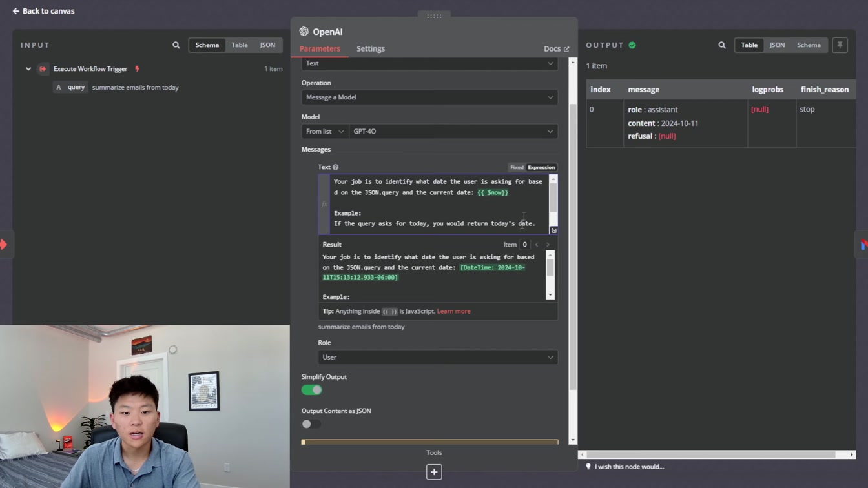Open the Role dropdown set to User

(x=438, y=357)
